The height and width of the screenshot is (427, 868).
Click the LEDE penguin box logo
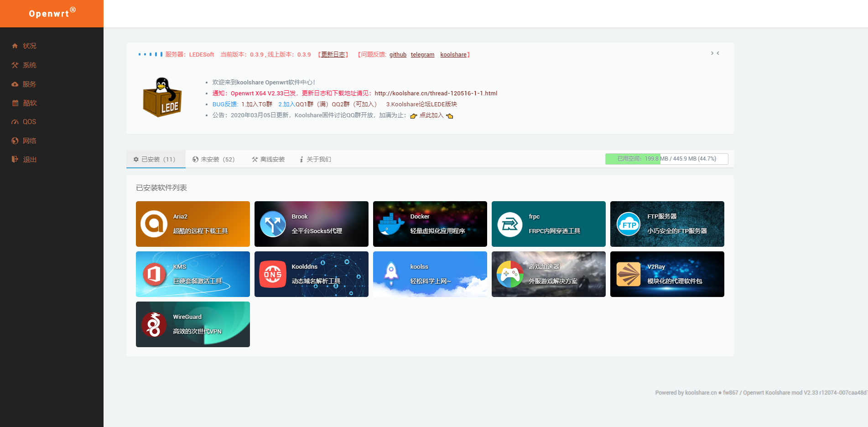coord(162,98)
